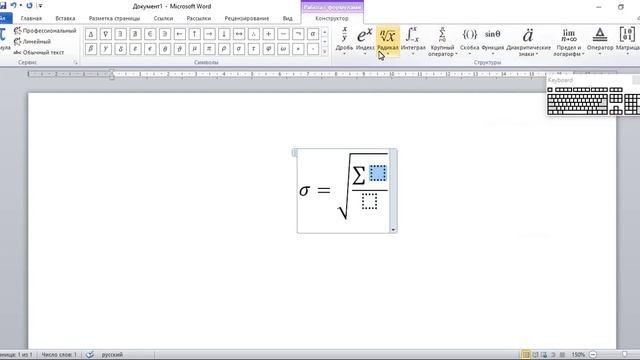Open equation options arrow beside the formula
The image size is (640, 360).
pyautogui.click(x=393, y=230)
